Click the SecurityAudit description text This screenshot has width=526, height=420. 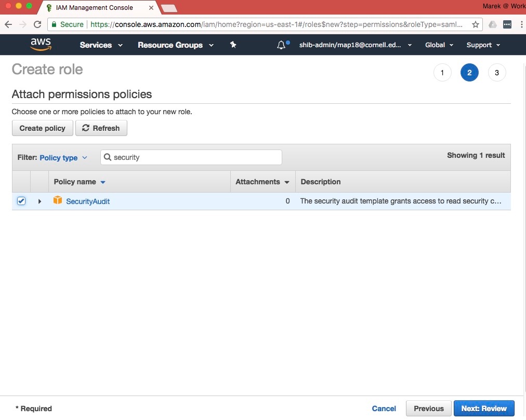pos(401,201)
